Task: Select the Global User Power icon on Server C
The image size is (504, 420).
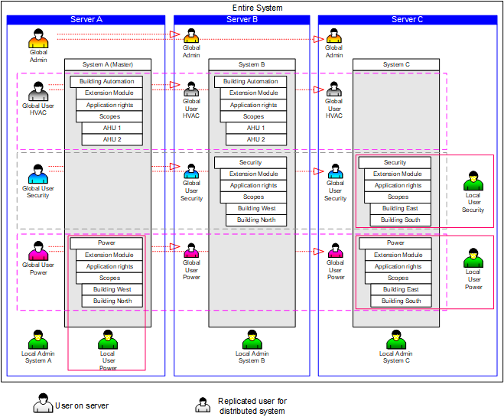Action: (335, 251)
